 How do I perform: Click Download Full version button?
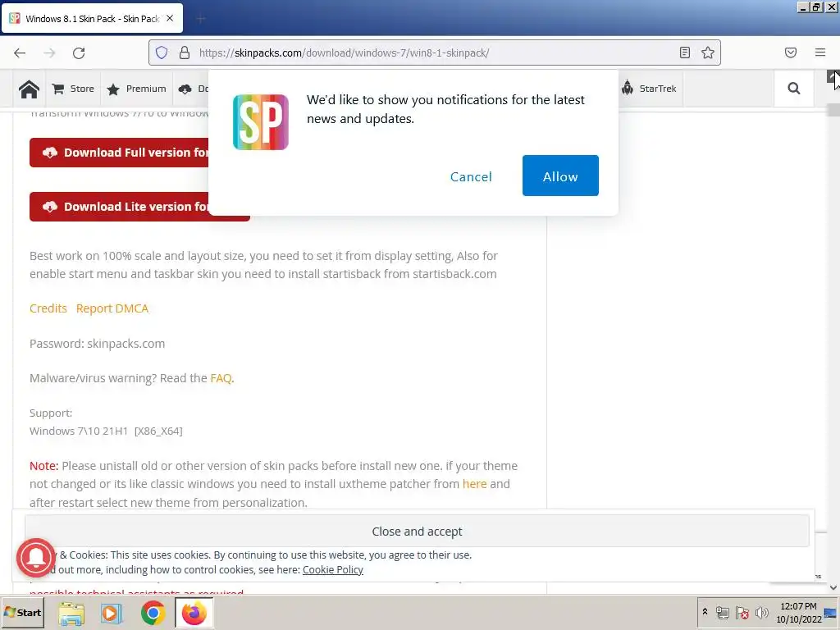[x=119, y=153]
